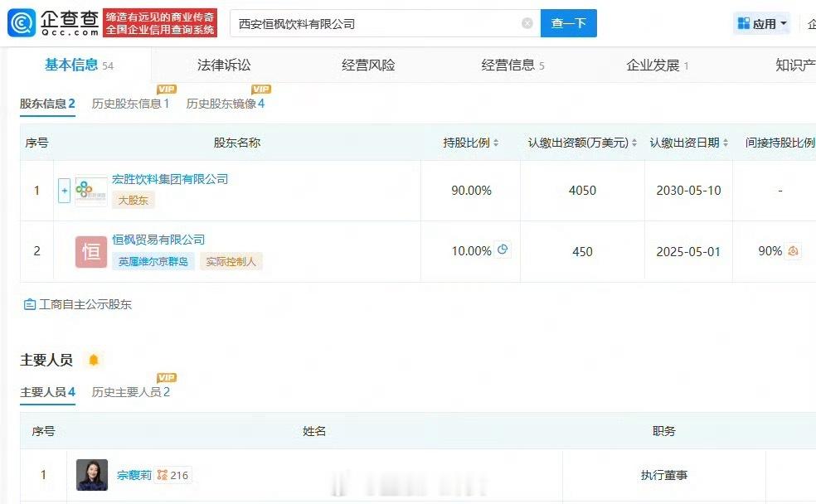Open 宏胜饮料集团 company logo thumbnail
This screenshot has width=816, height=504.
tap(91, 191)
